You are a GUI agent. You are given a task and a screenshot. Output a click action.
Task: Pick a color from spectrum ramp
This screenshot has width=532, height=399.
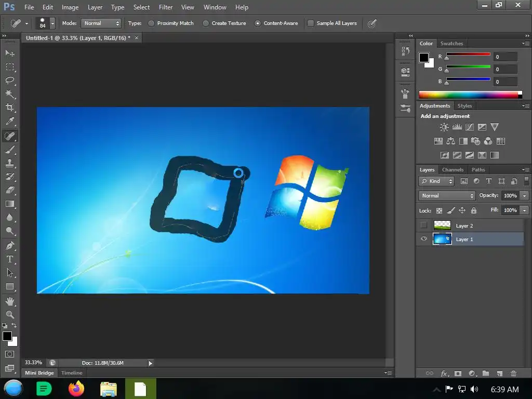click(470, 95)
